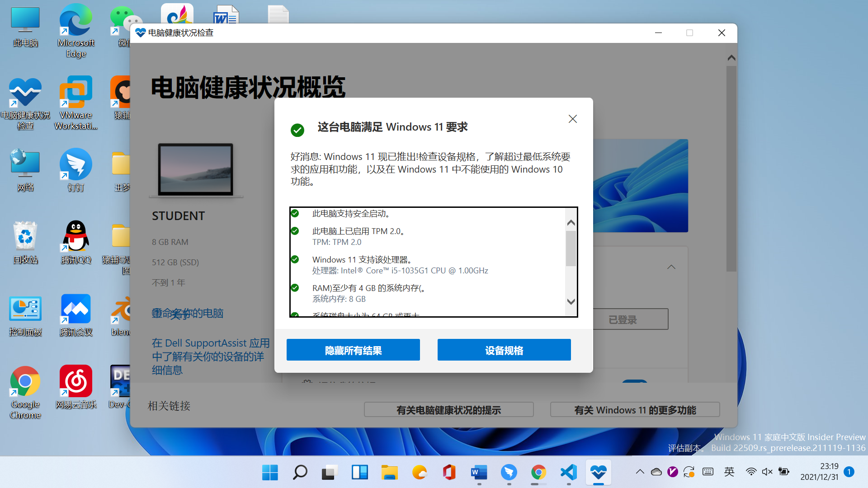Click 有关 Windows 11 的更多功能 button
The image size is (868, 488).
click(x=635, y=410)
